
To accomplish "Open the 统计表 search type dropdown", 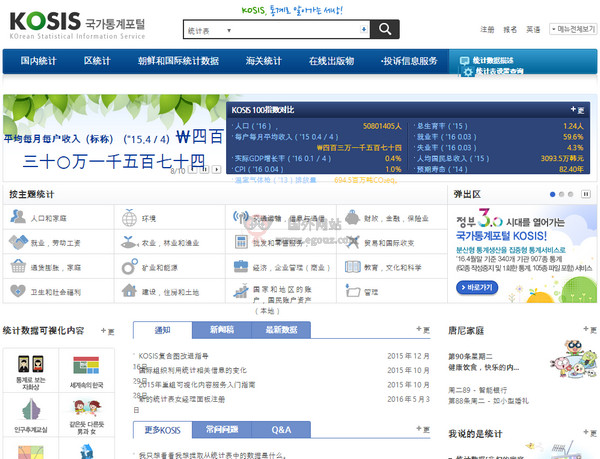I will 209,31.
